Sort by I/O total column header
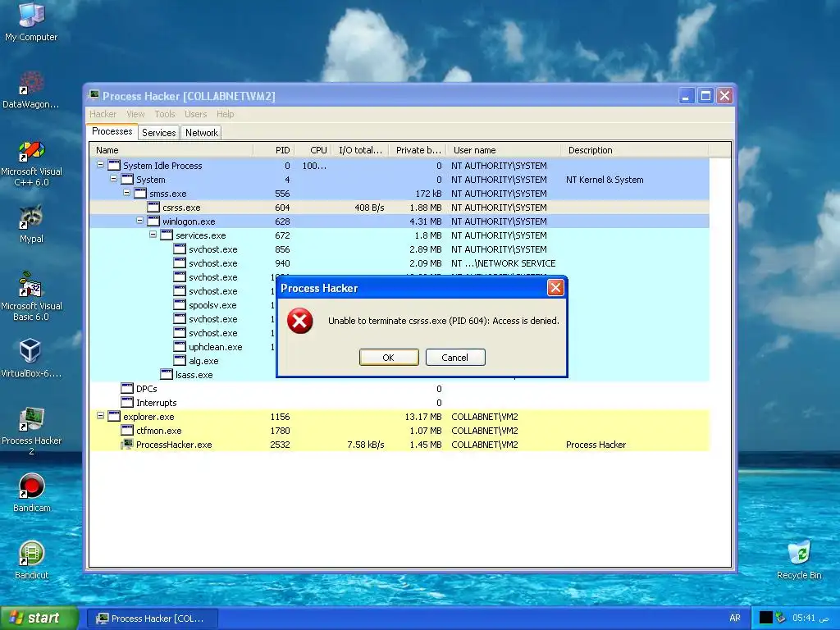This screenshot has height=630, width=840. point(361,150)
